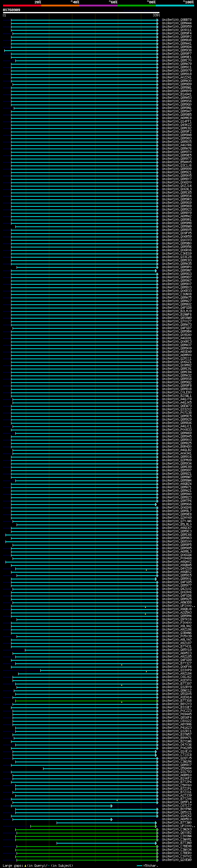The image size is (197, 868).
Task: Open hit UniRef100_Q8M901
Action: pyautogui.click(x=176, y=579)
